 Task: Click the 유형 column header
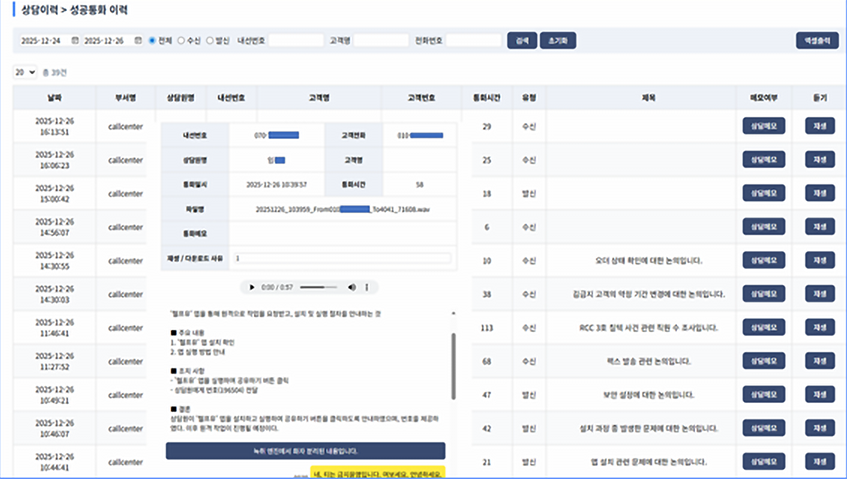(x=529, y=98)
